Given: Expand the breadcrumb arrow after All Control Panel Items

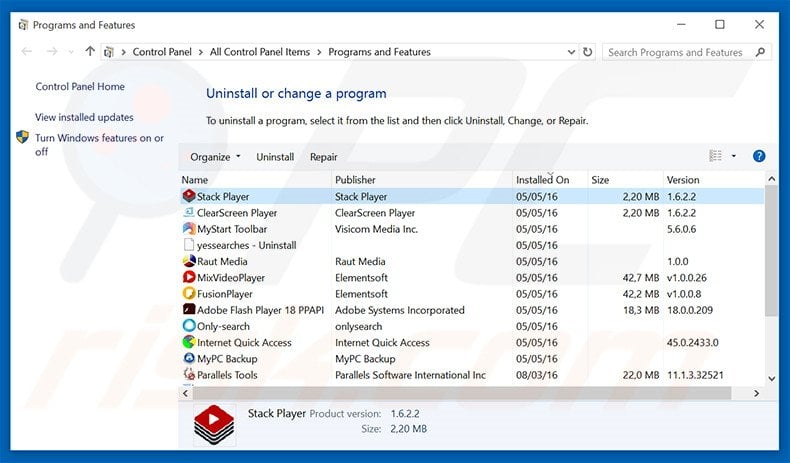Looking at the screenshot, I should pos(319,52).
